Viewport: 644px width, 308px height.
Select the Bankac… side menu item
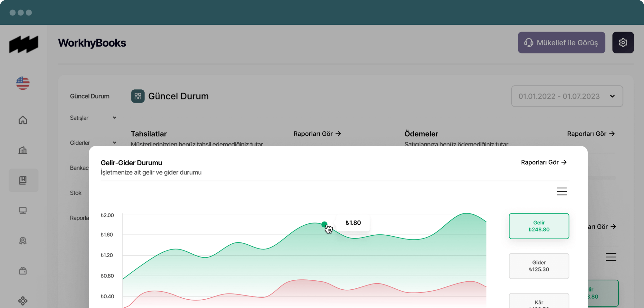point(79,168)
